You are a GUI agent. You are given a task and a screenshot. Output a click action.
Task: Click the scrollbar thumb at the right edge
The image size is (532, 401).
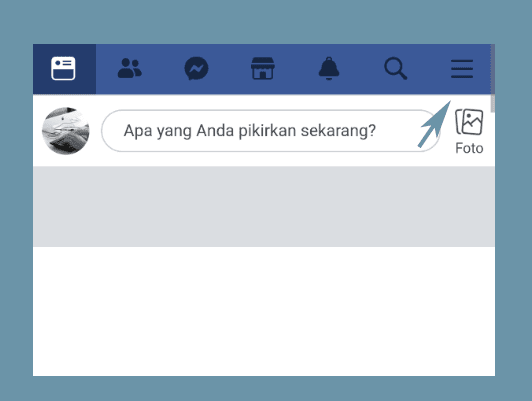click(493, 78)
